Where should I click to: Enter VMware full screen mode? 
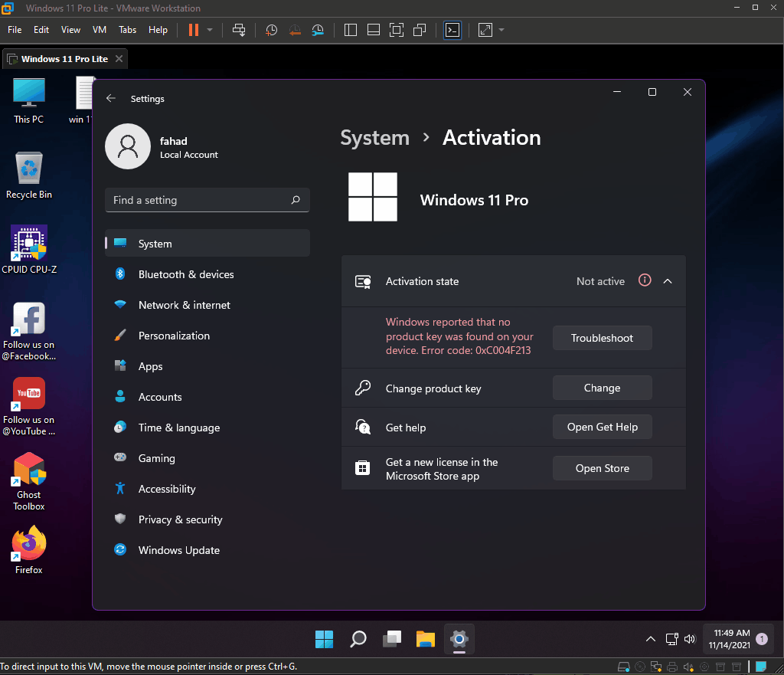pos(397,30)
